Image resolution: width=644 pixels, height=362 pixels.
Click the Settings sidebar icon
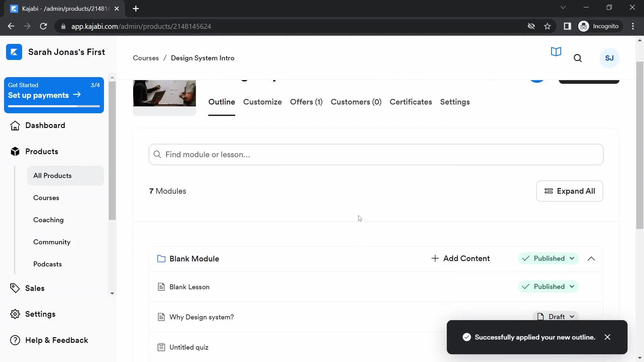point(15,314)
